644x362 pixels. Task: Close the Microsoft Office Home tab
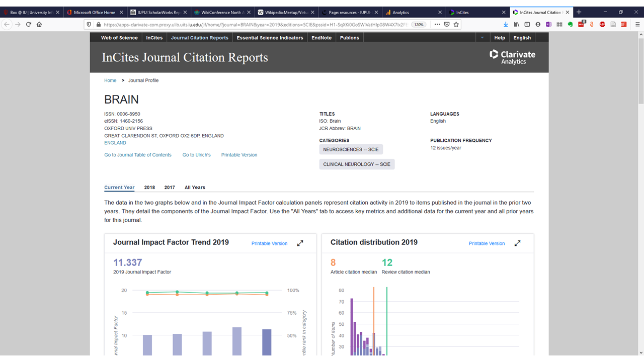point(121,12)
